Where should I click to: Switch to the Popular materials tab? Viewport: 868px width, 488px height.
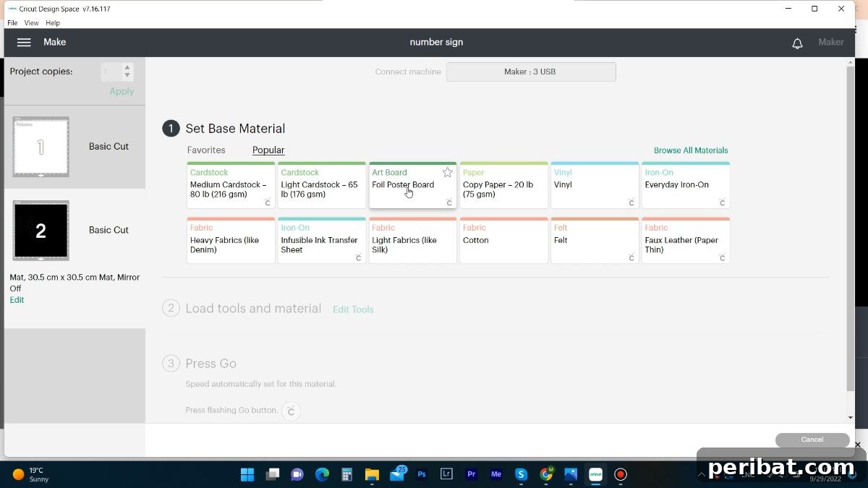268,150
